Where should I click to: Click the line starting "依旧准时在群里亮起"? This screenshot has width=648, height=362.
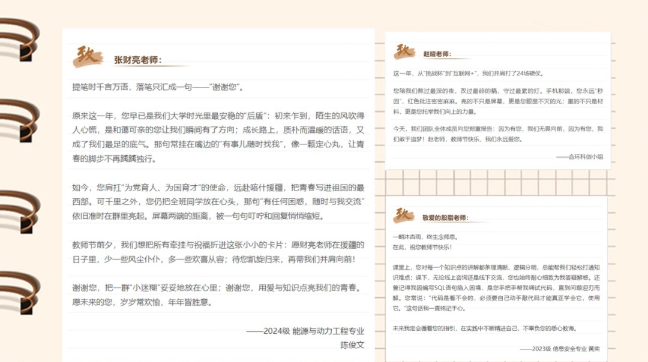pos(199,216)
